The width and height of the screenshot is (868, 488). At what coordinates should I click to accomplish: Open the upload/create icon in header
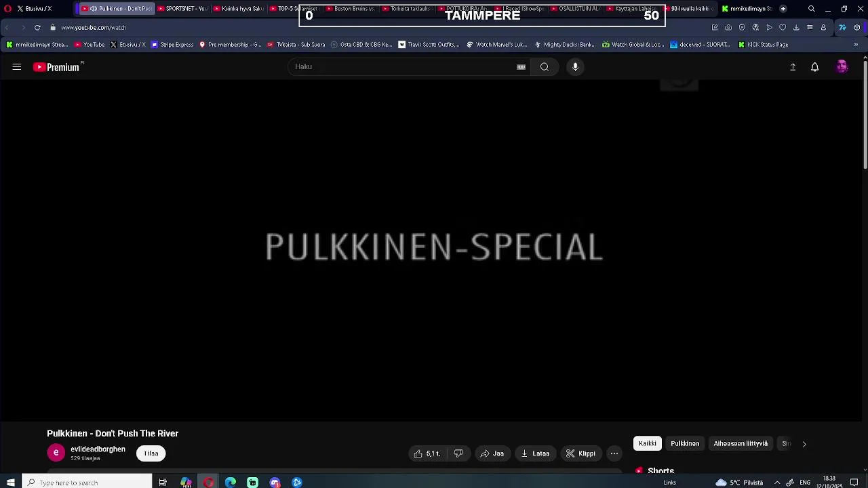click(793, 67)
